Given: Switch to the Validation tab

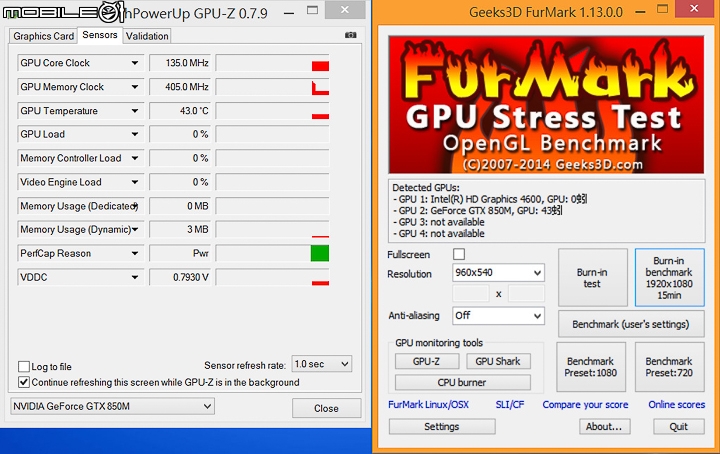Looking at the screenshot, I should click(x=147, y=36).
